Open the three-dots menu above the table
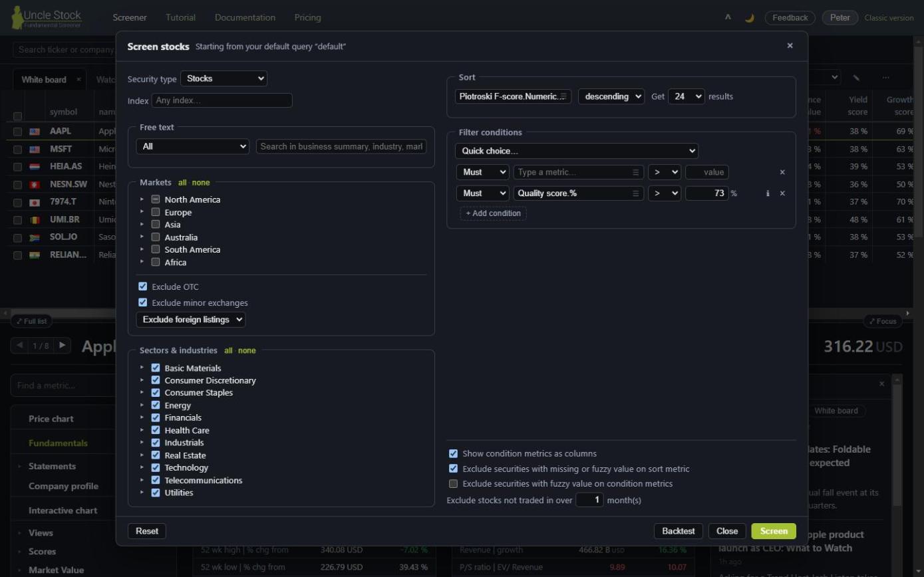Screen dimensions: 924x577 click(885, 78)
